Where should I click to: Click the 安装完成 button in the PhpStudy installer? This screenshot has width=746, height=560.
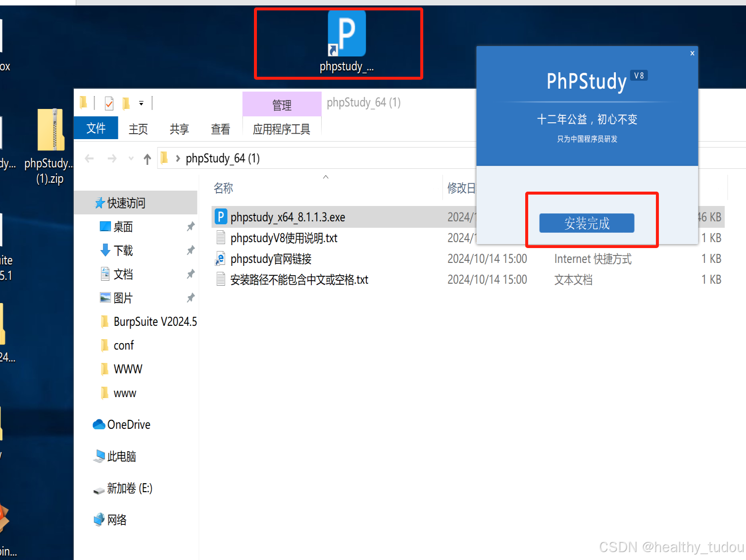coord(587,223)
